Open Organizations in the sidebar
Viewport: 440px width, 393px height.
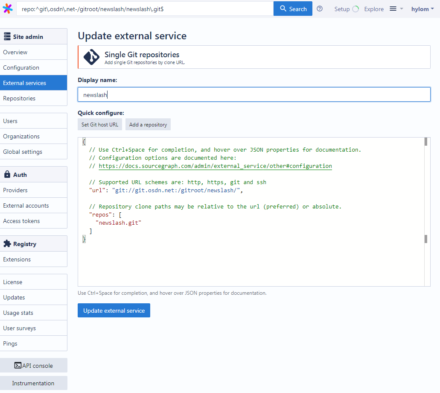33,136
